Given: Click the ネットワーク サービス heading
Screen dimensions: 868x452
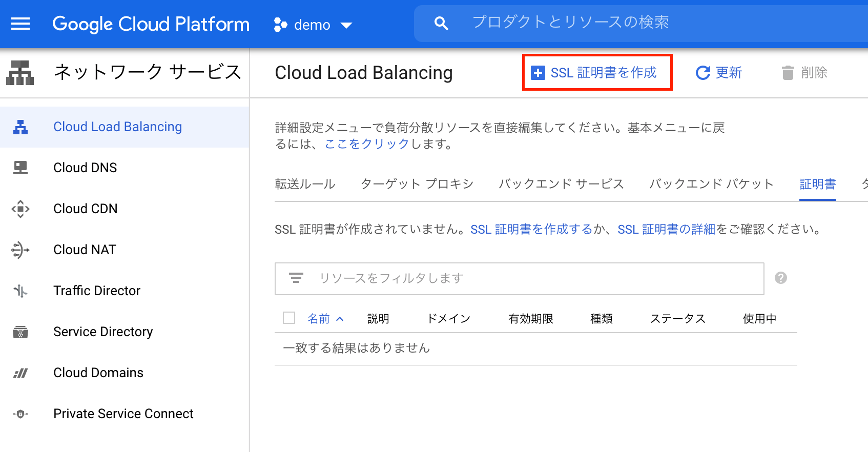Looking at the screenshot, I should [148, 72].
